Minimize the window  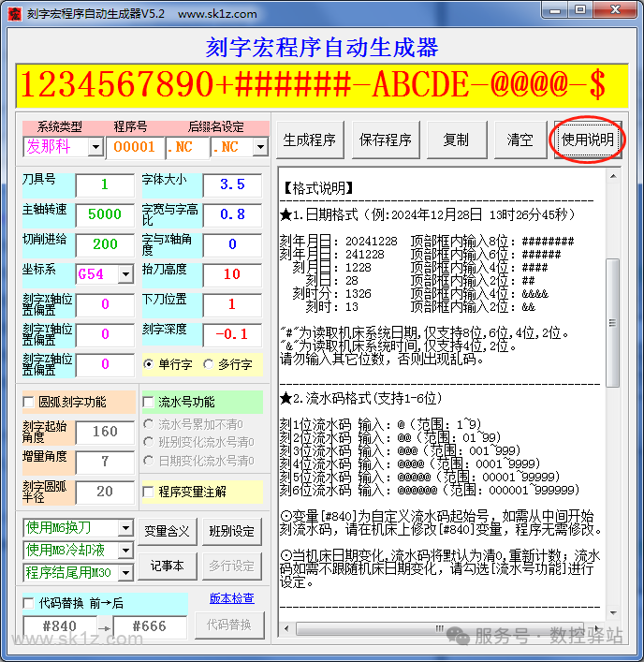[x=555, y=10]
